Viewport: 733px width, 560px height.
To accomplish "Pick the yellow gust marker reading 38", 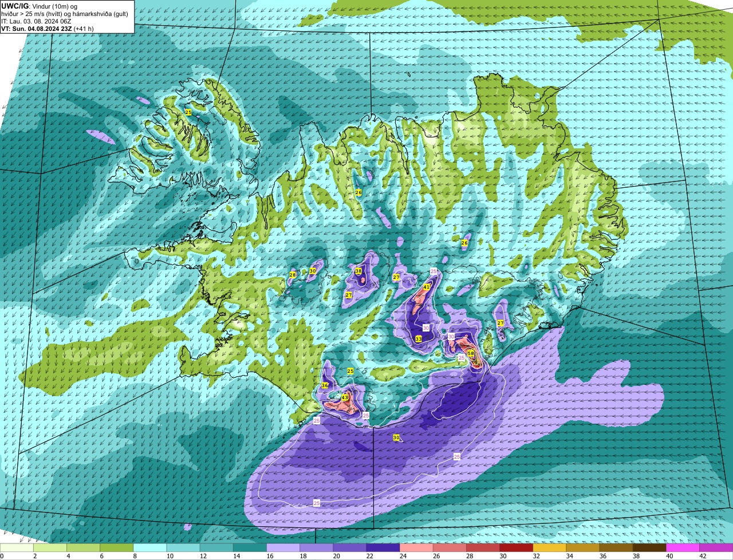I will 358,271.
